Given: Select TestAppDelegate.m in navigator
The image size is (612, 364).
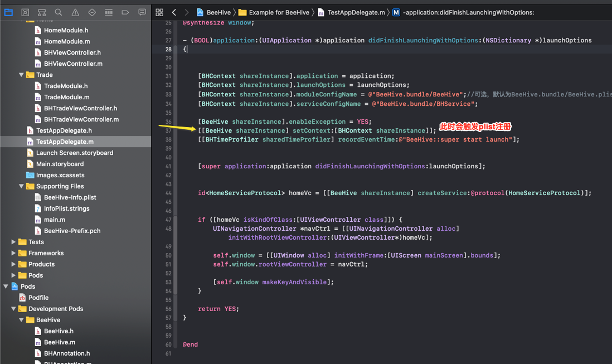Looking at the screenshot, I should click(x=75, y=142).
